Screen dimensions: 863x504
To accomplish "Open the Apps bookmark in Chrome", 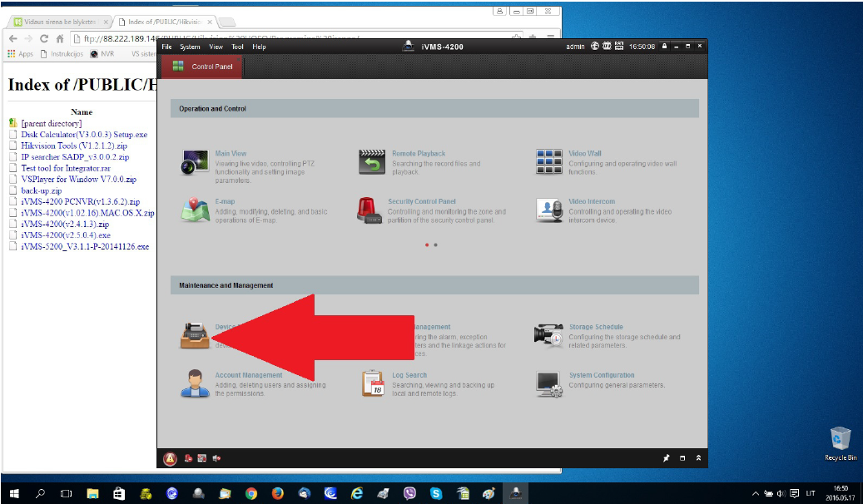I will (20, 54).
